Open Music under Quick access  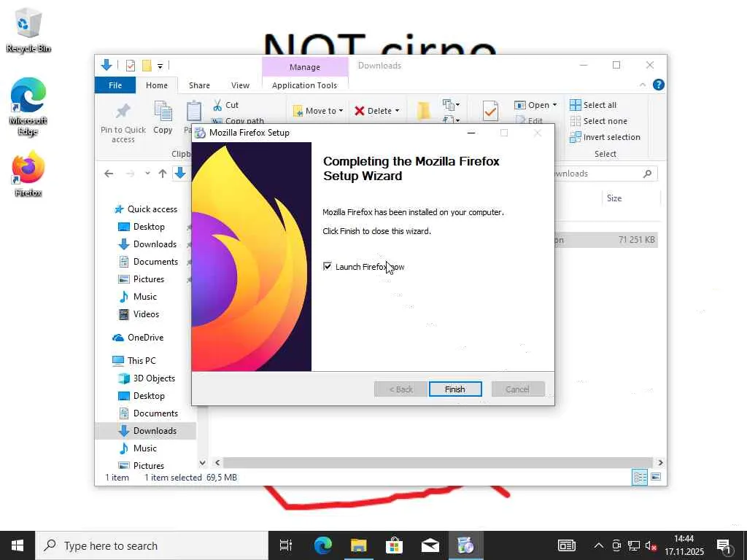(138, 297)
